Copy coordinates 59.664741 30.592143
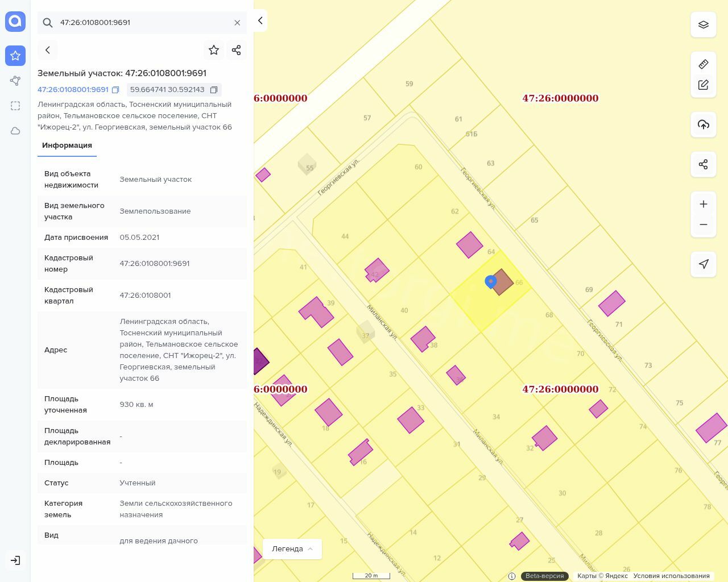The width and height of the screenshot is (728, 582). click(x=214, y=90)
